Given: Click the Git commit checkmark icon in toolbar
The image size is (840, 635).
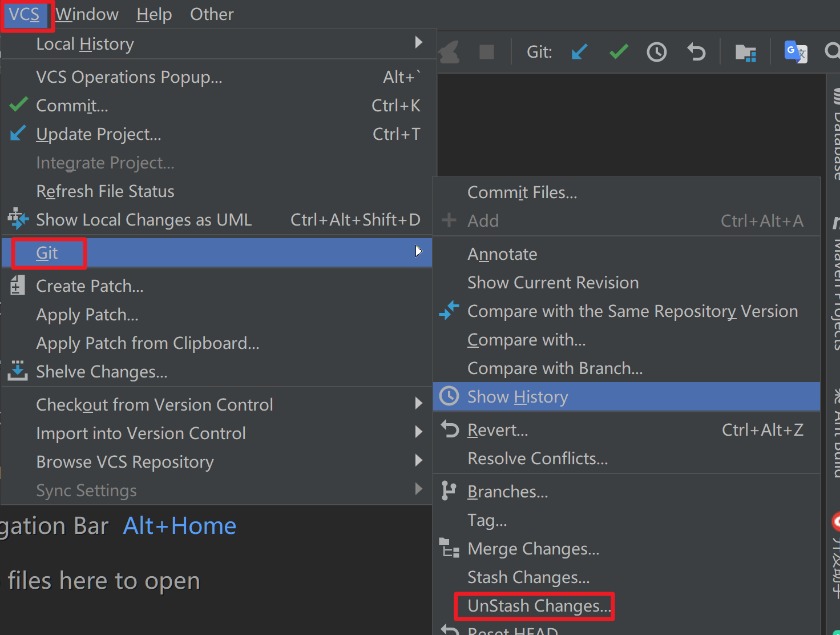Looking at the screenshot, I should (619, 52).
